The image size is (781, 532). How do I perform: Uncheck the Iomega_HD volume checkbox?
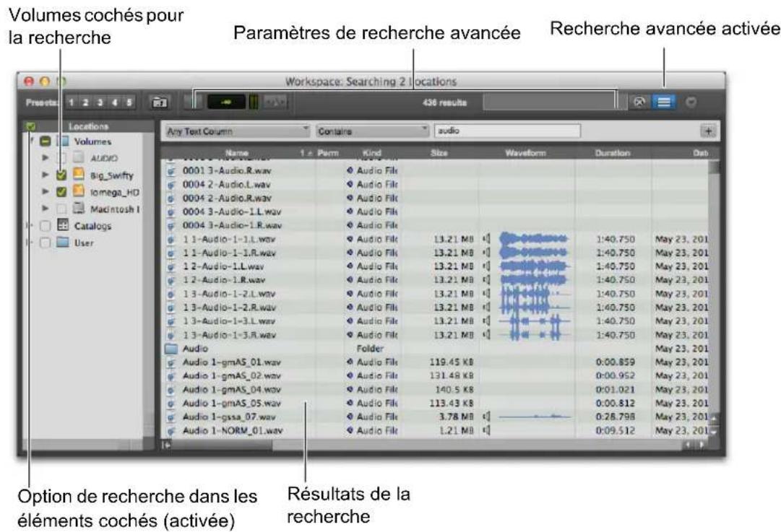click(x=61, y=191)
